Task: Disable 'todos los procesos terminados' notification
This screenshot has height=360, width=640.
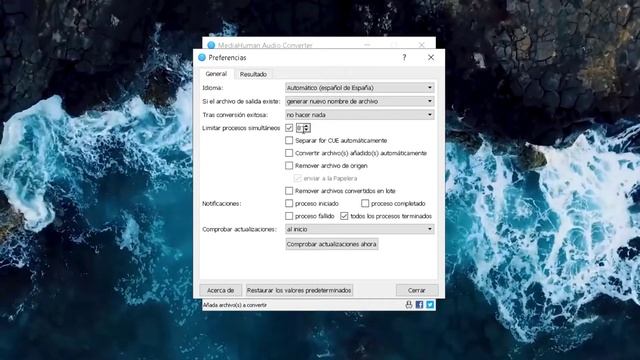Action: click(x=344, y=216)
